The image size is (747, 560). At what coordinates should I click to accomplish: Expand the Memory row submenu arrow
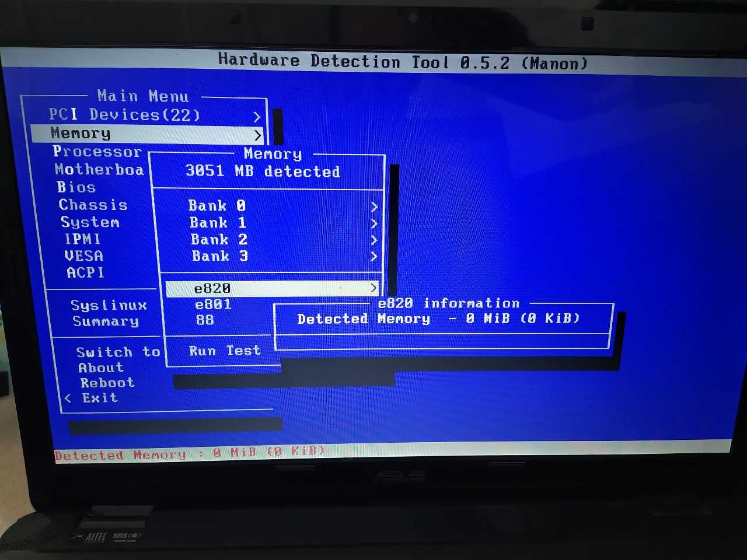click(258, 135)
